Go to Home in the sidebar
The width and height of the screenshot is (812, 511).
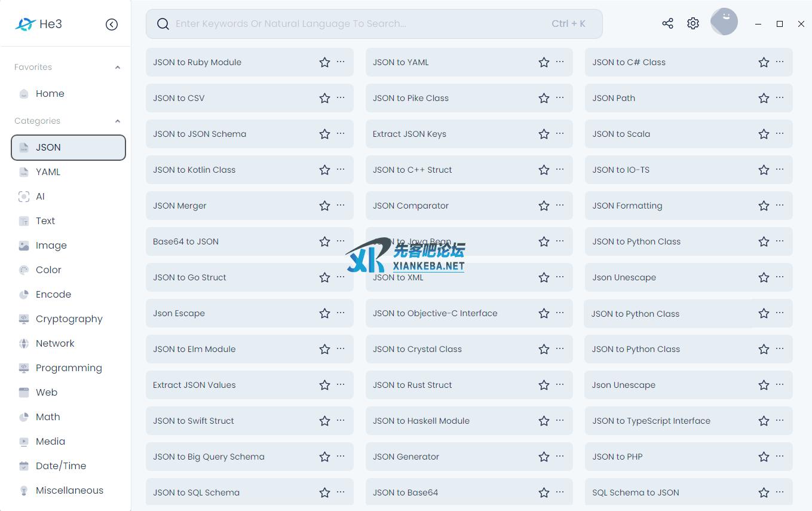50,94
